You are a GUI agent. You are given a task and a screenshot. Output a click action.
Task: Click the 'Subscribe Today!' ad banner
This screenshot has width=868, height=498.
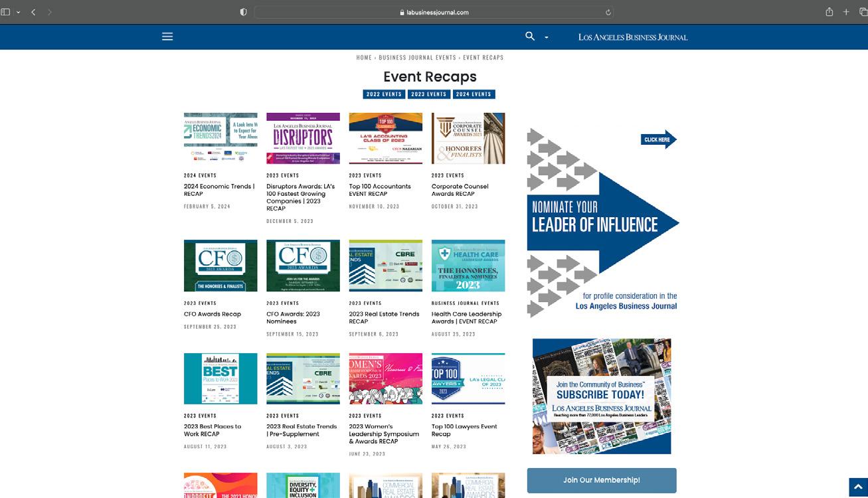pyautogui.click(x=602, y=396)
